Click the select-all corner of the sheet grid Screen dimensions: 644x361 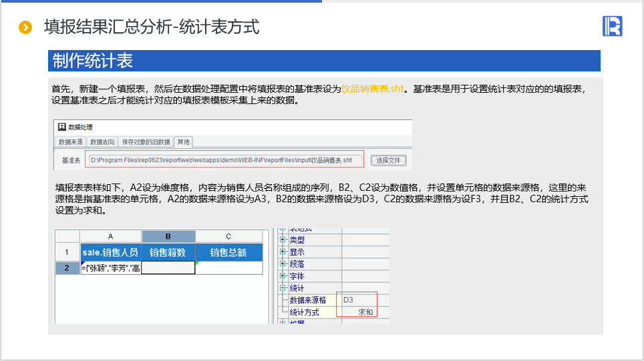[67, 236]
